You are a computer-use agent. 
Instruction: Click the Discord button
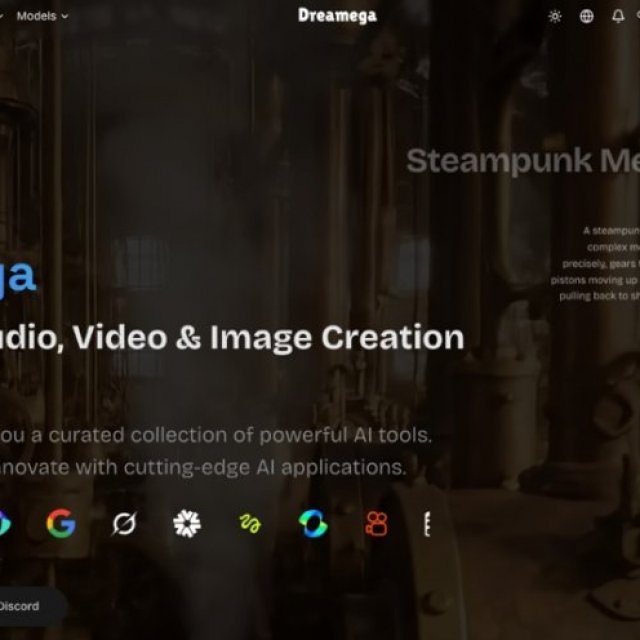click(20, 606)
